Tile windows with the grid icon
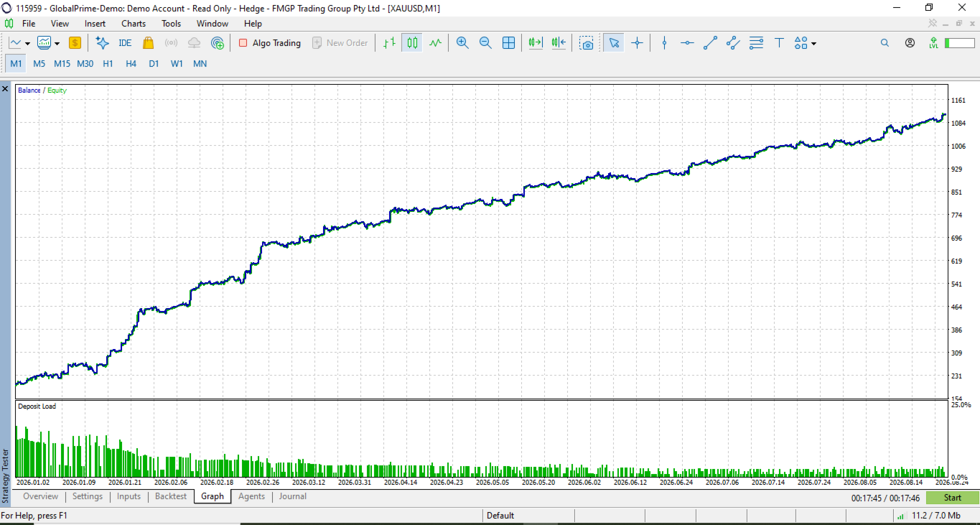 click(508, 43)
